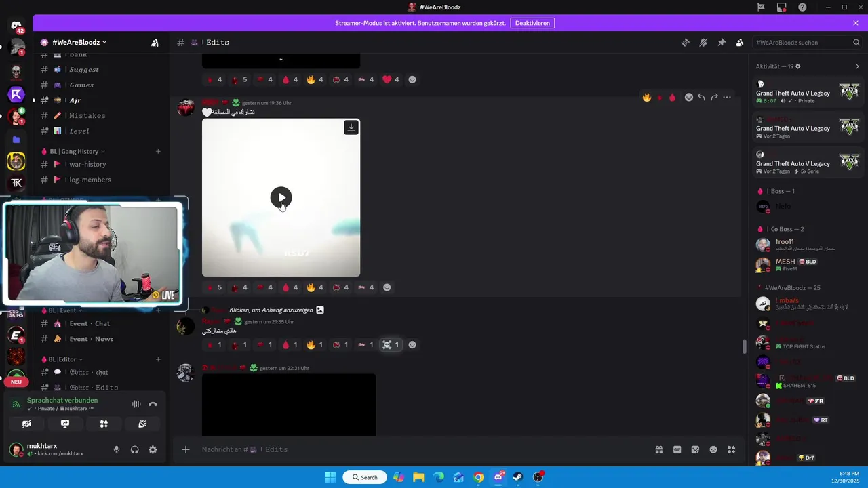Toggle the member list icon
The height and width of the screenshot is (488, 868).
pyautogui.click(x=740, y=42)
